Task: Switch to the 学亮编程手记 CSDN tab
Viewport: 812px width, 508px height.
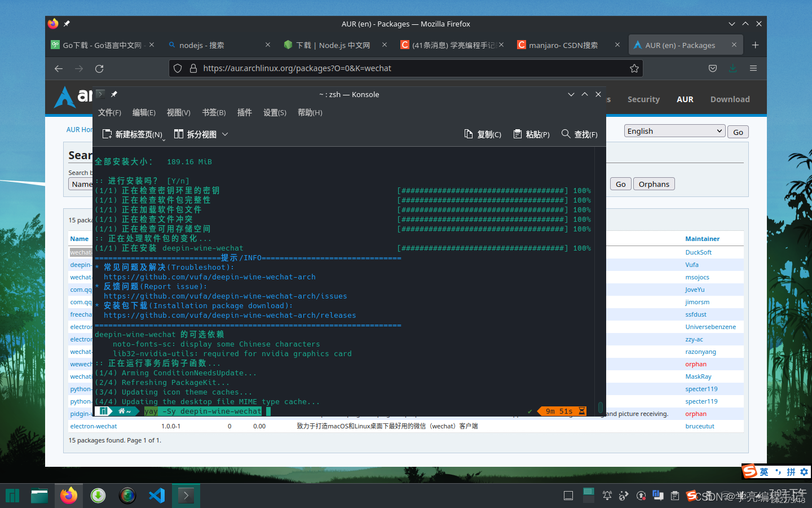Action: pos(451,45)
